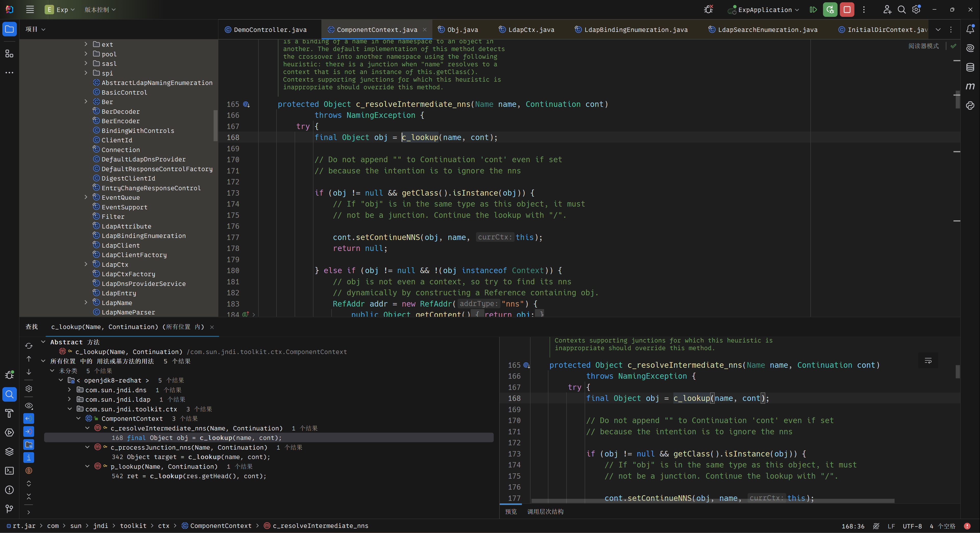Click ComponentContext in the breadcrumb bar
The image size is (980, 533).
coord(220,526)
